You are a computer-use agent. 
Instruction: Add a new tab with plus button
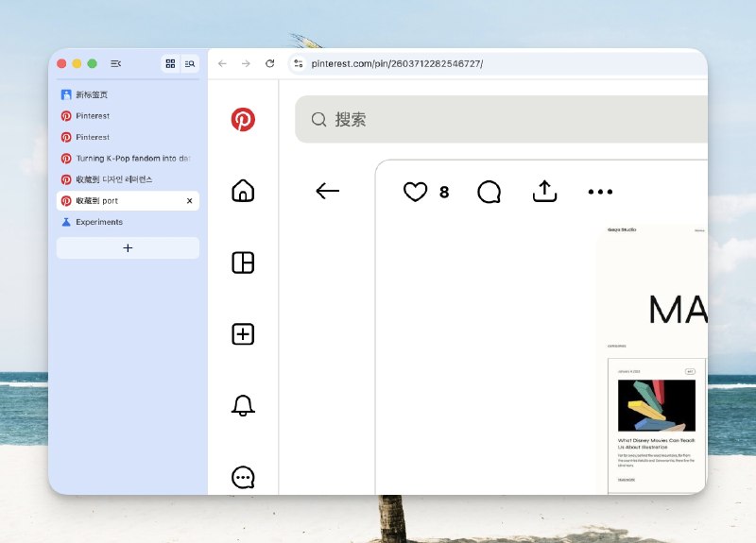(128, 248)
